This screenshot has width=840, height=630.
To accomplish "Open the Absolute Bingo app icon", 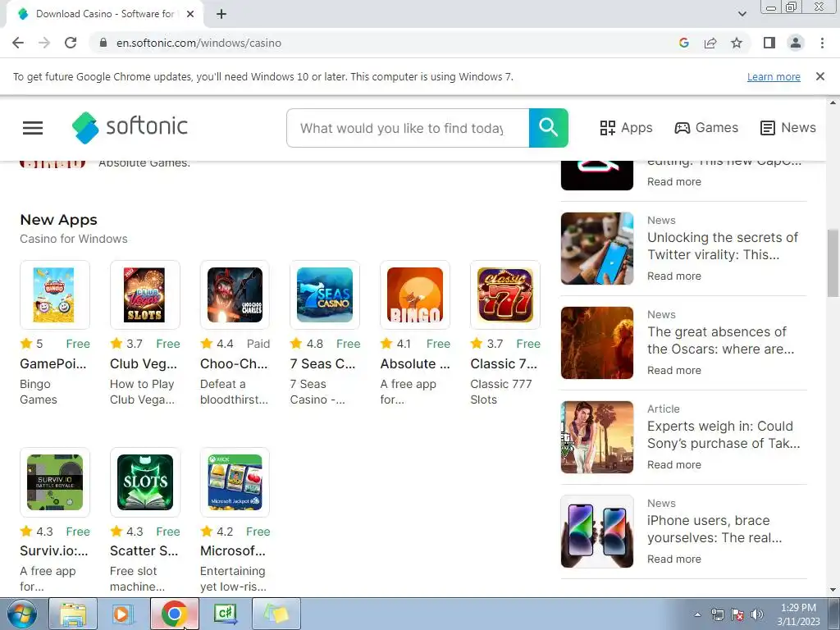I will tap(414, 294).
